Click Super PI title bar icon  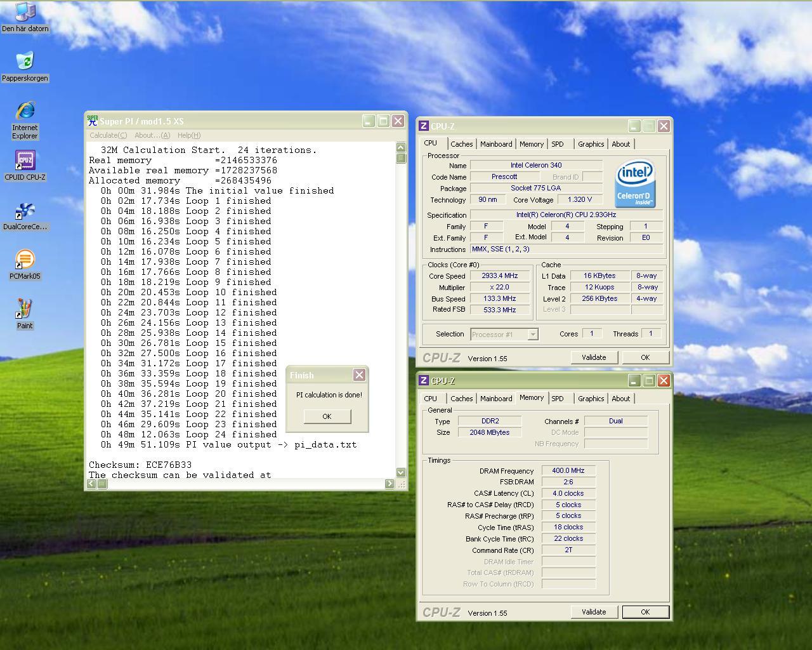click(x=93, y=121)
